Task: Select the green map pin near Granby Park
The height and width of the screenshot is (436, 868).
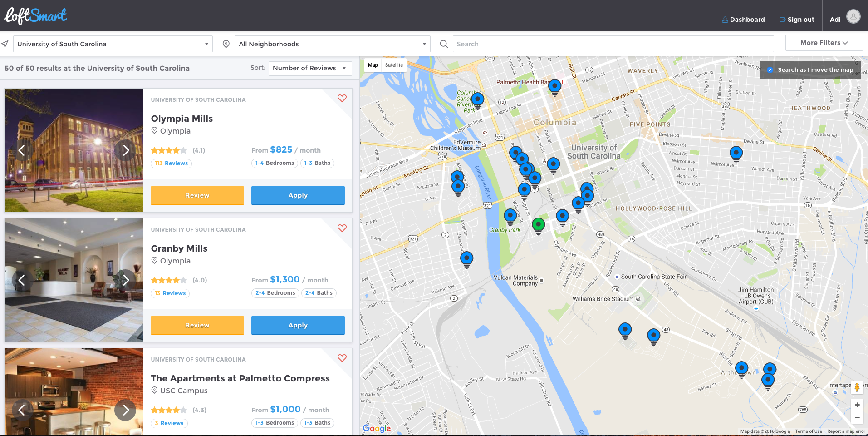Action: 538,225
